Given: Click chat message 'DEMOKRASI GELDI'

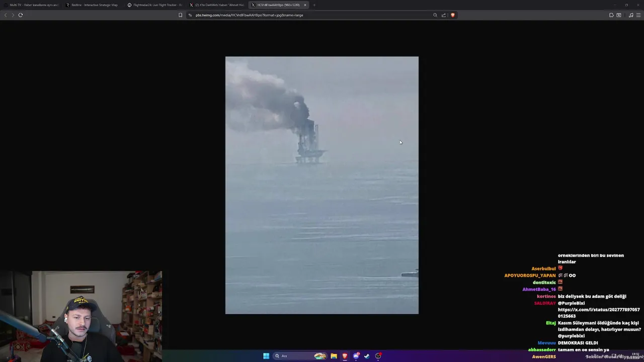Looking at the screenshot, I should click(x=578, y=343).
